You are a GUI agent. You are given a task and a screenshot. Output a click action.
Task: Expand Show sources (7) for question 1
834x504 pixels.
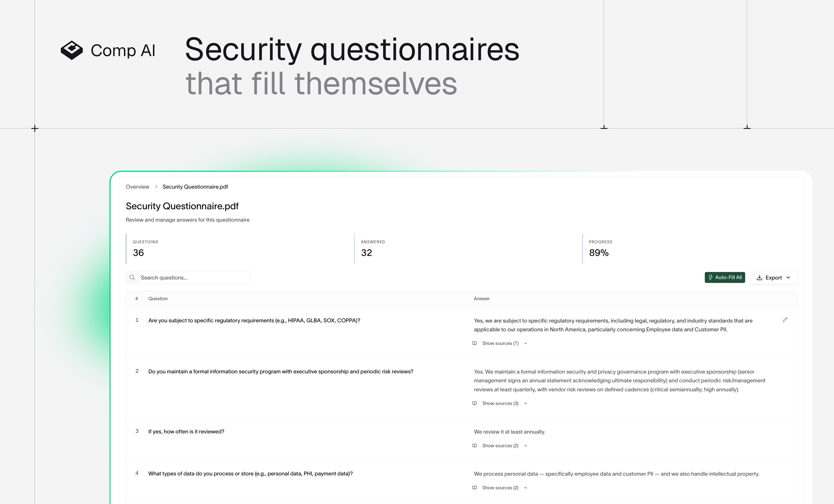500,343
